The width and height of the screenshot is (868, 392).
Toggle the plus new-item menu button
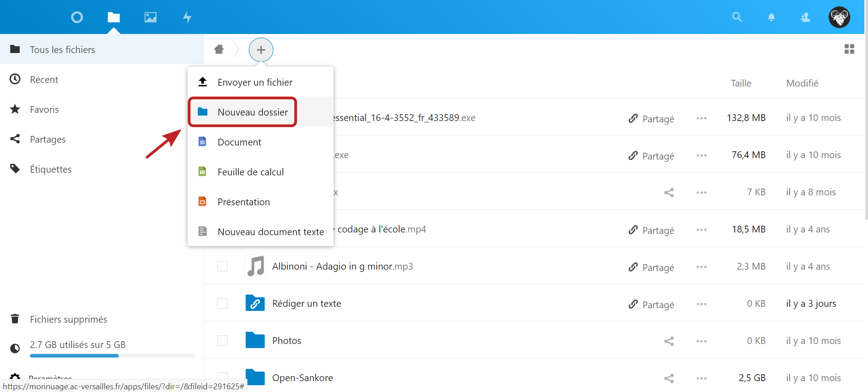tap(261, 49)
